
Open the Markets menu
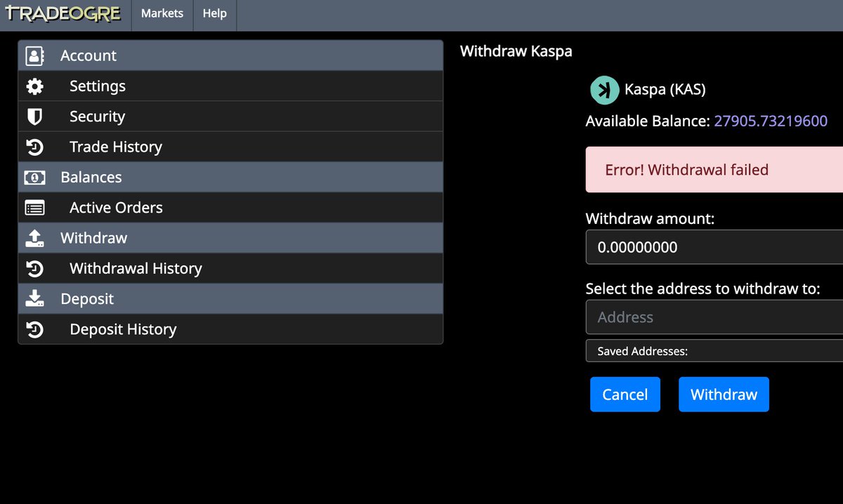pos(162,13)
